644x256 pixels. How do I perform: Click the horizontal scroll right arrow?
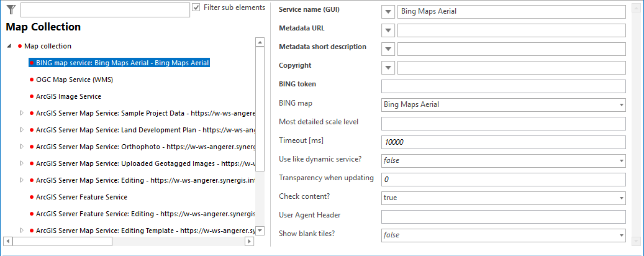249,241
